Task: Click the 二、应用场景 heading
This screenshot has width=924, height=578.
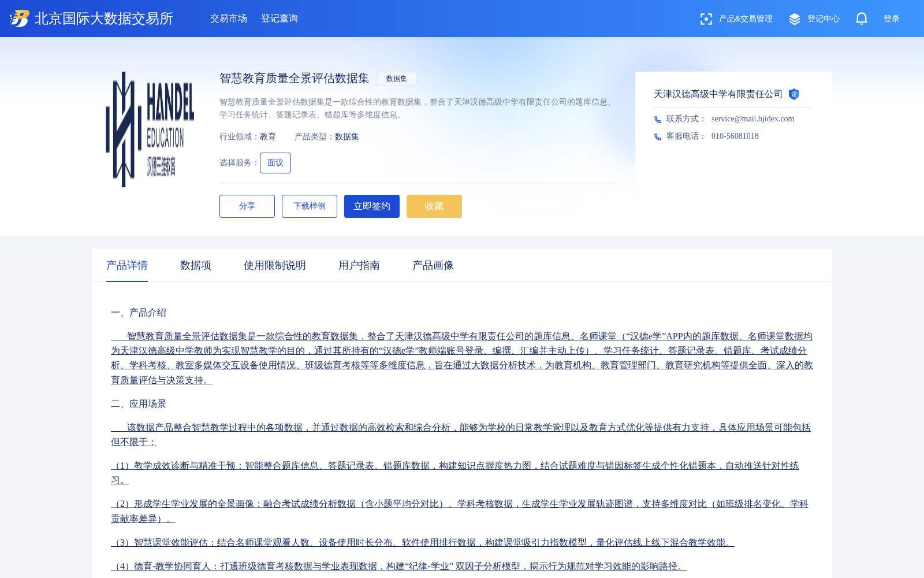Action: click(x=139, y=404)
